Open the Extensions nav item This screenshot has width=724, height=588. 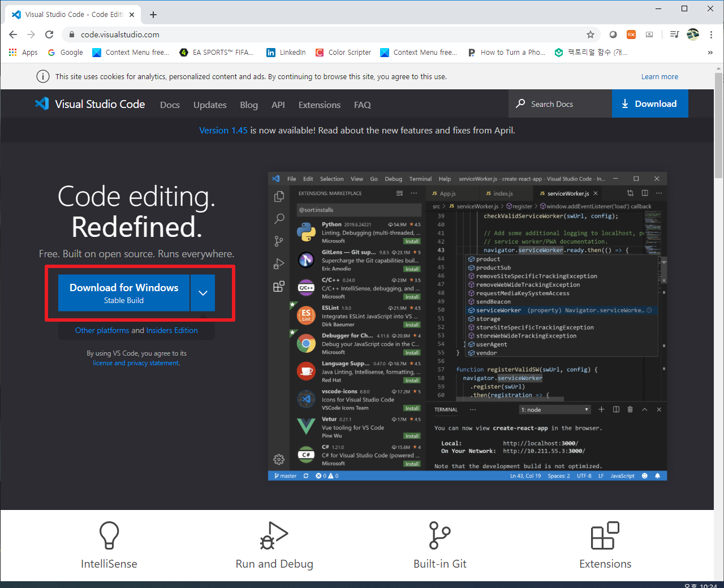click(x=320, y=105)
